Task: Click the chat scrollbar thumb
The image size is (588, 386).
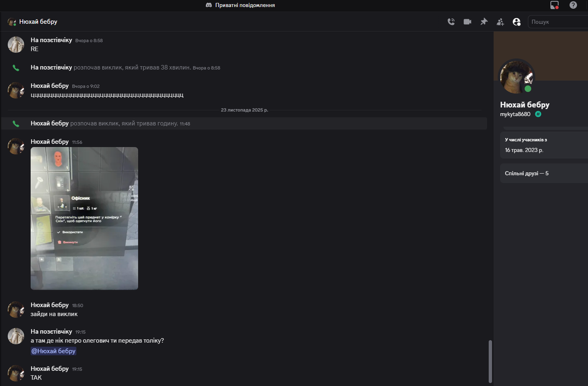Action: point(490,361)
